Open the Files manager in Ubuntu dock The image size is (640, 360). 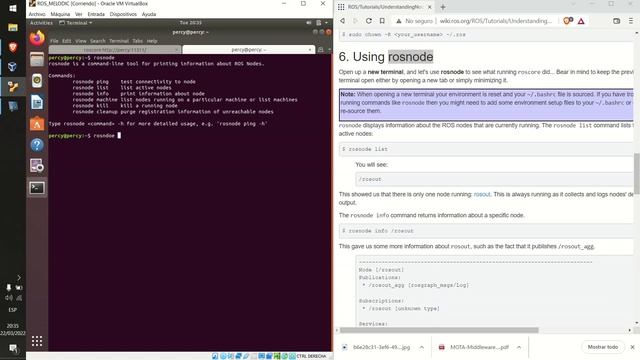(37, 60)
